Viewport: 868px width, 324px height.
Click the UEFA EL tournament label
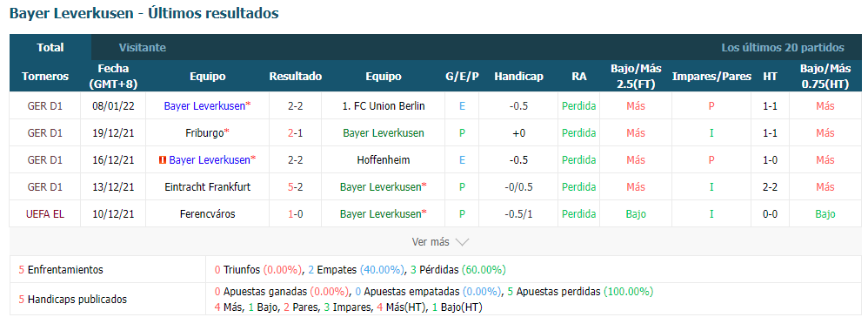tap(45, 214)
